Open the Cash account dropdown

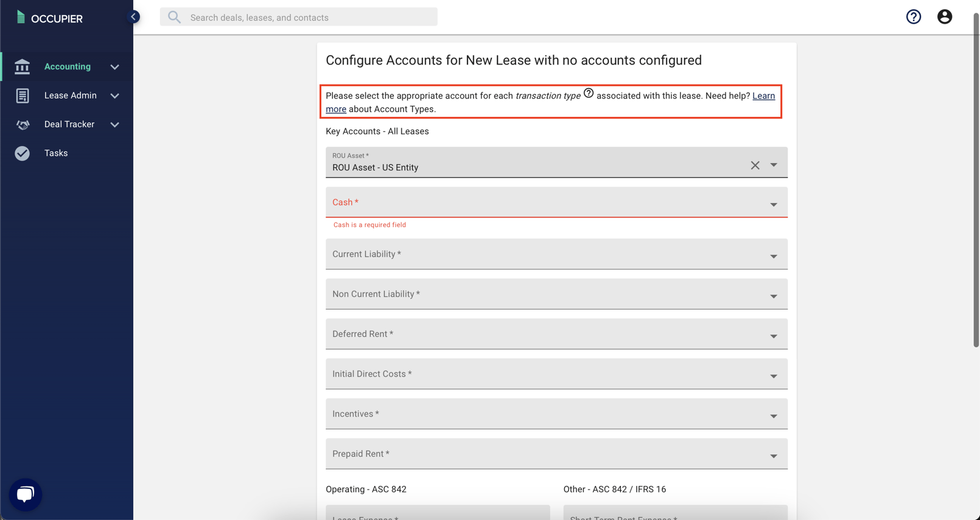556,202
